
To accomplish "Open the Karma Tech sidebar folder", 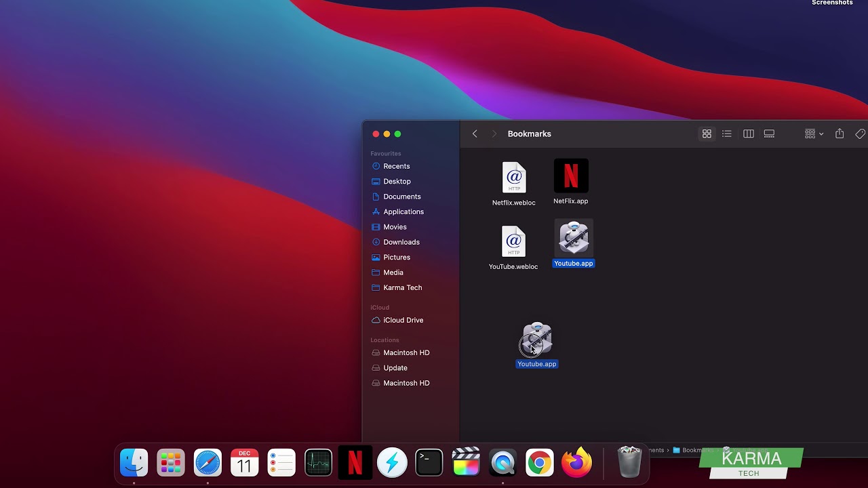I will 402,287.
